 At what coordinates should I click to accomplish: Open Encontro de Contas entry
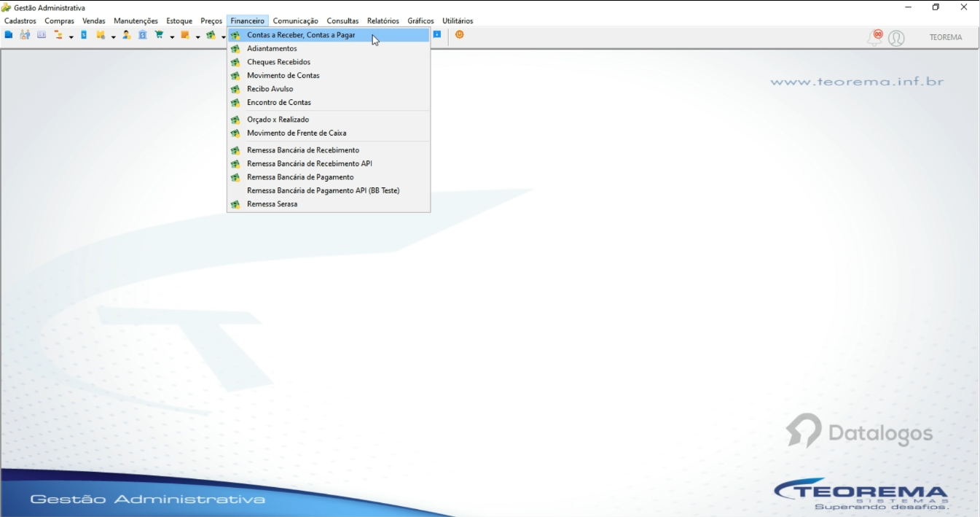329,103
